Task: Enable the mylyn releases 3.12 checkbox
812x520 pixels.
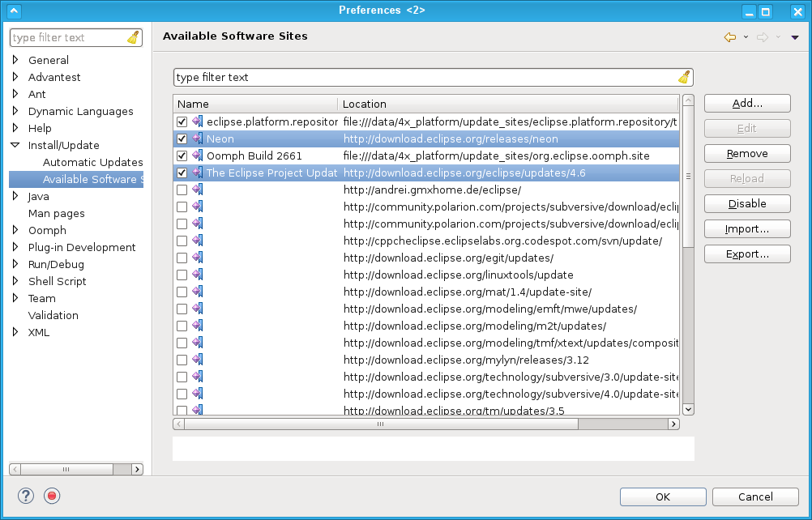Action: (x=182, y=360)
